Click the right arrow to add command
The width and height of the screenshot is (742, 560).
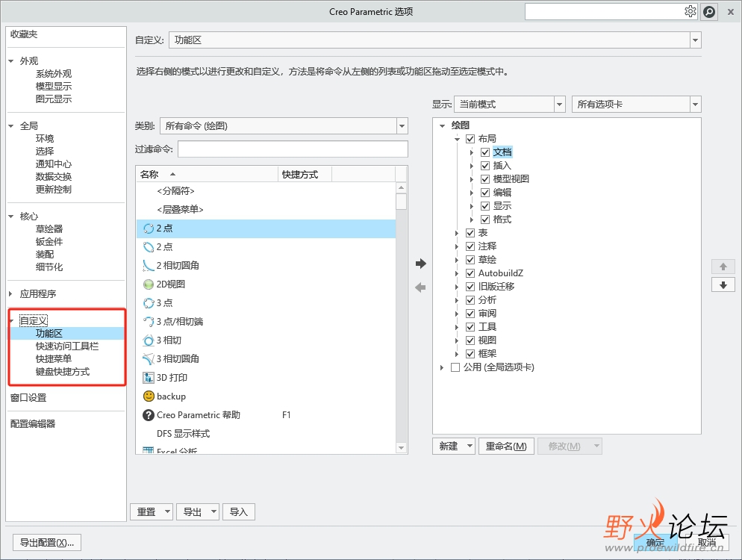[x=421, y=264]
